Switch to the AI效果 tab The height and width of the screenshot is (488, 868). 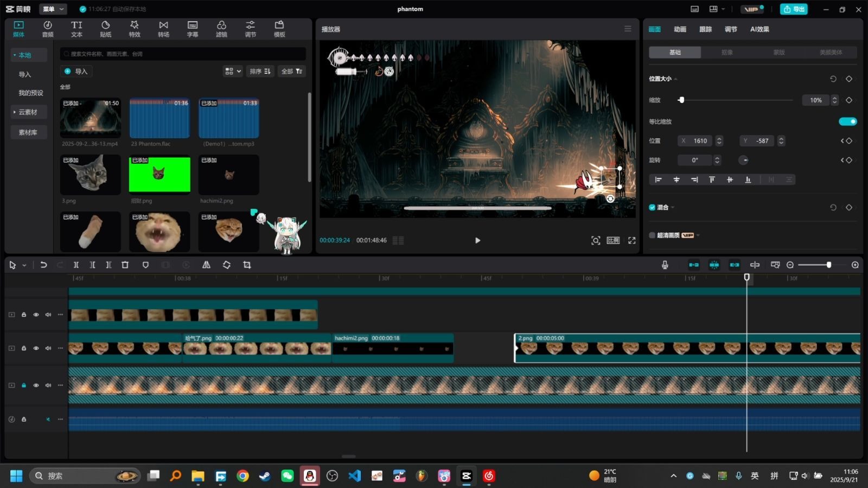(759, 29)
